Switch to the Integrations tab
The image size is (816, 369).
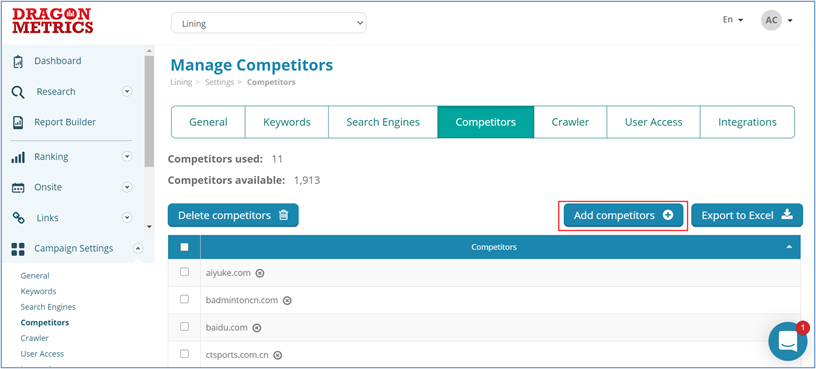click(x=747, y=122)
